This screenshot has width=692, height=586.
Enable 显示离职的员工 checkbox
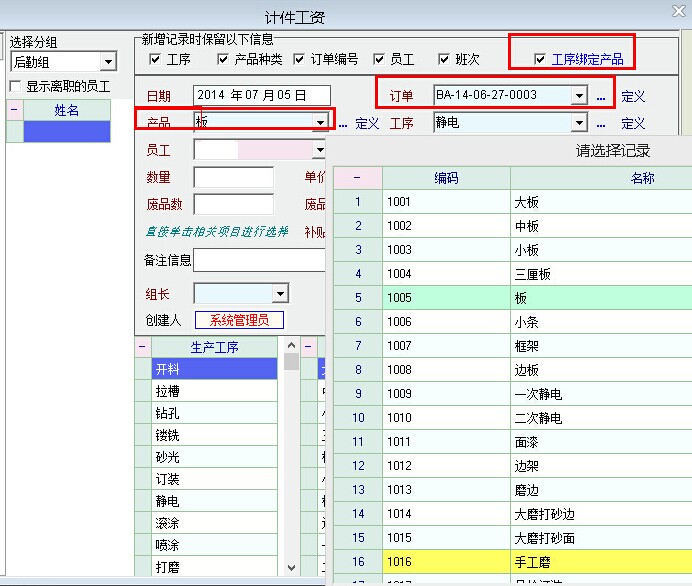pos(15,87)
